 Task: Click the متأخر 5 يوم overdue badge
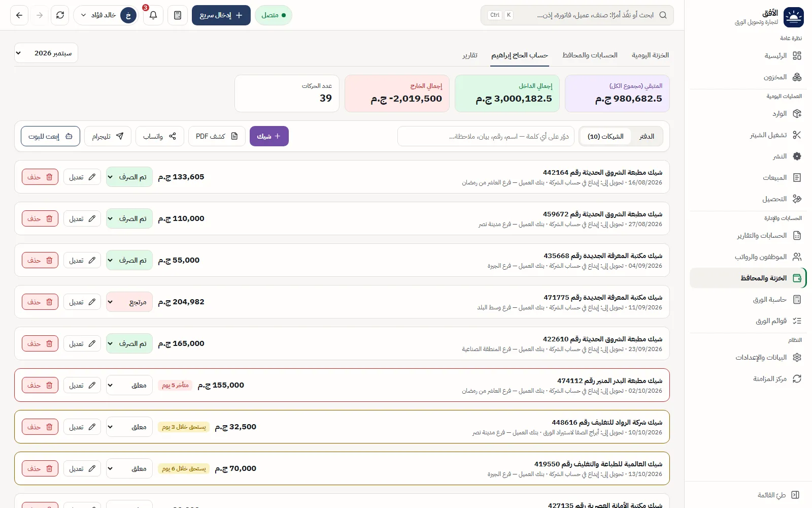[x=176, y=385]
